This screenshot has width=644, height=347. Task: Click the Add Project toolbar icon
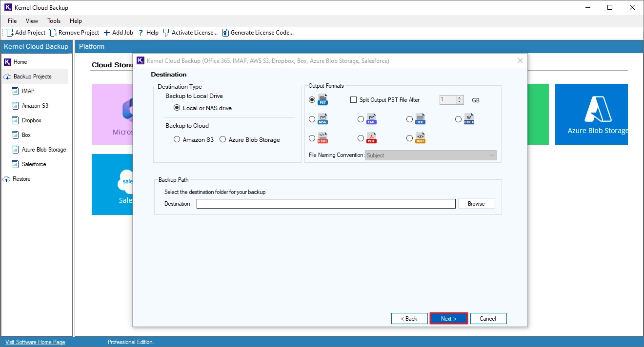click(x=10, y=33)
